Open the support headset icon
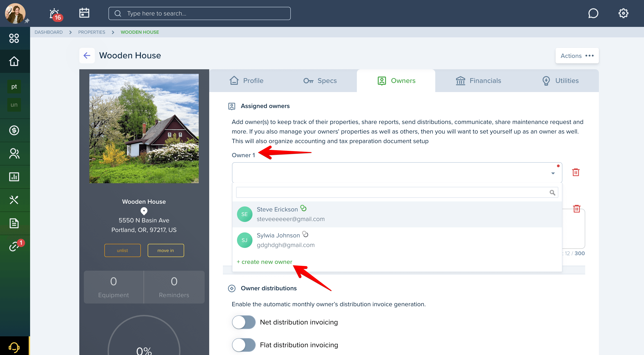644x355 pixels. (x=14, y=347)
